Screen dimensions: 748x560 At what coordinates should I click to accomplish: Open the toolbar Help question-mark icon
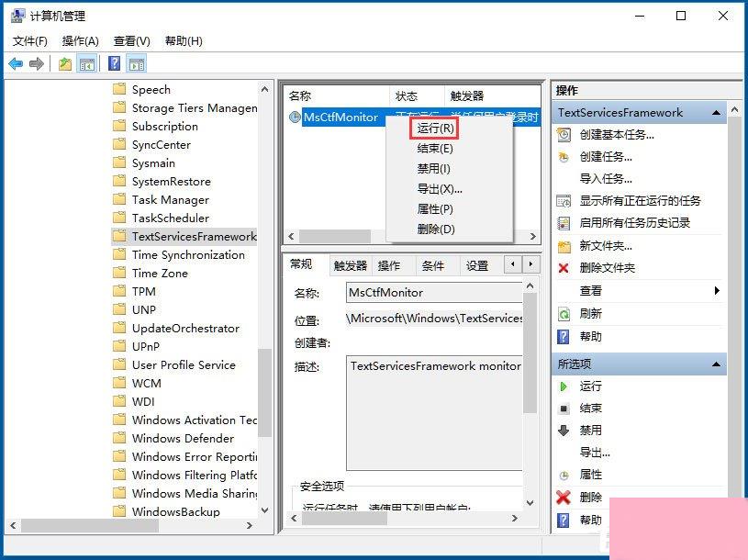115,63
